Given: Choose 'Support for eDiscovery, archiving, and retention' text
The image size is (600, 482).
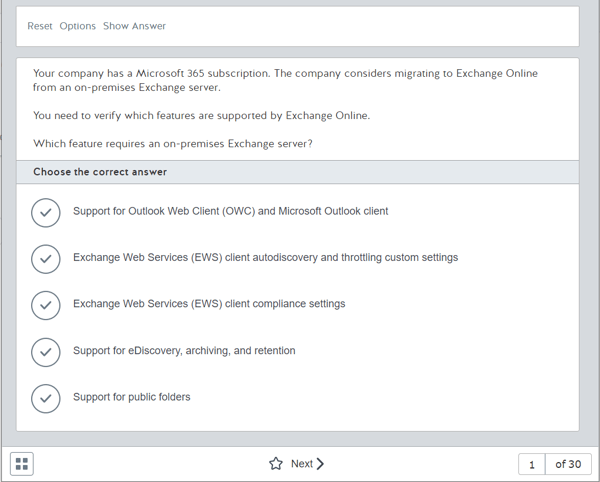Looking at the screenshot, I should [x=184, y=351].
